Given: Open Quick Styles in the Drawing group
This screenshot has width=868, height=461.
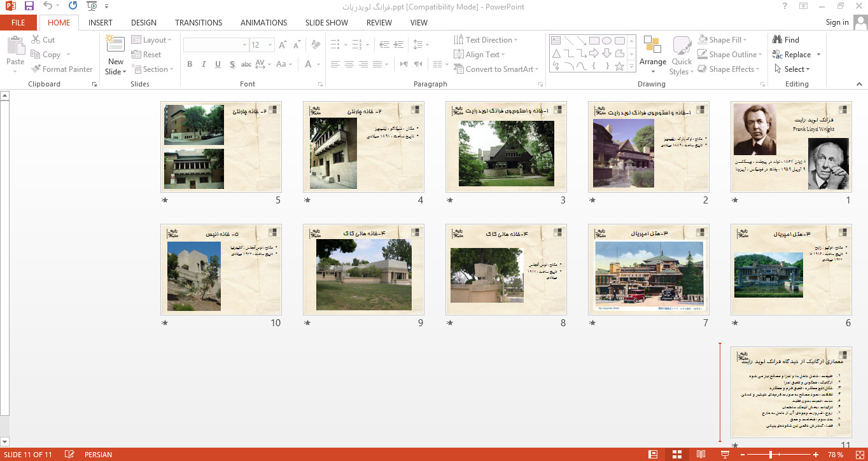Looking at the screenshot, I should pos(682,55).
